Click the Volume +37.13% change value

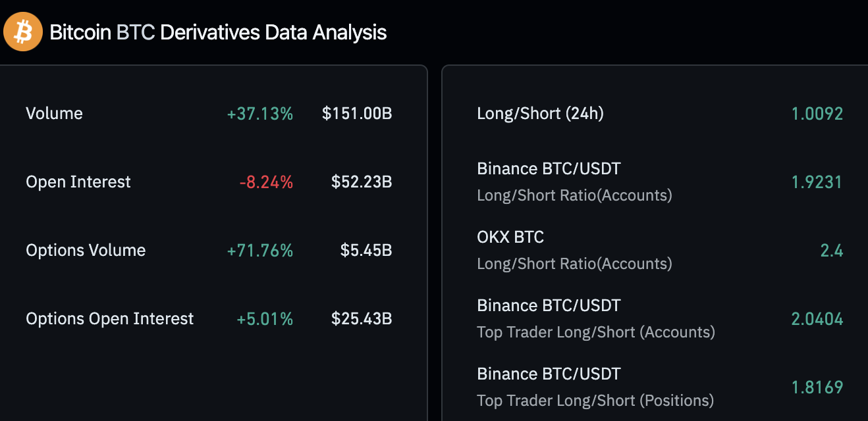(259, 113)
